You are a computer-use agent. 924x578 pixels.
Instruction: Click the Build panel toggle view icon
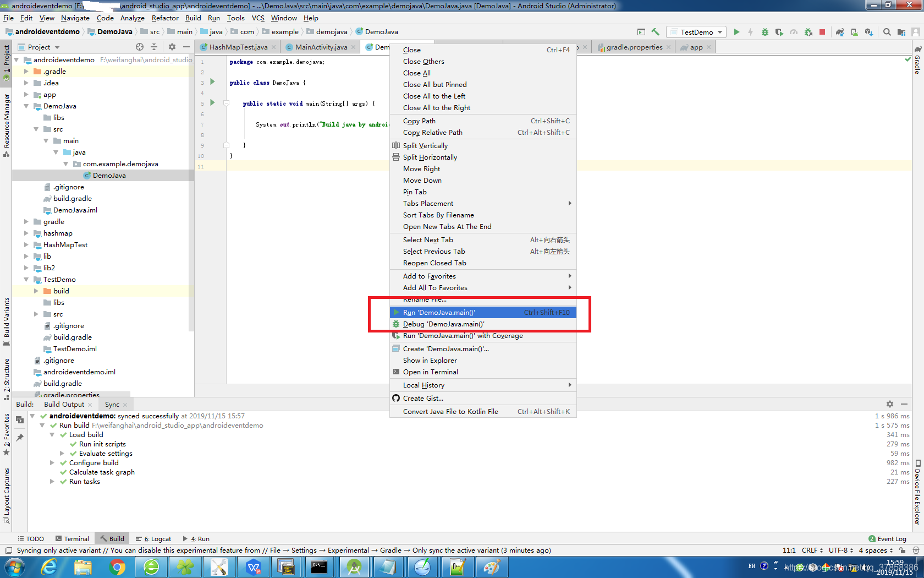pyautogui.click(x=20, y=420)
